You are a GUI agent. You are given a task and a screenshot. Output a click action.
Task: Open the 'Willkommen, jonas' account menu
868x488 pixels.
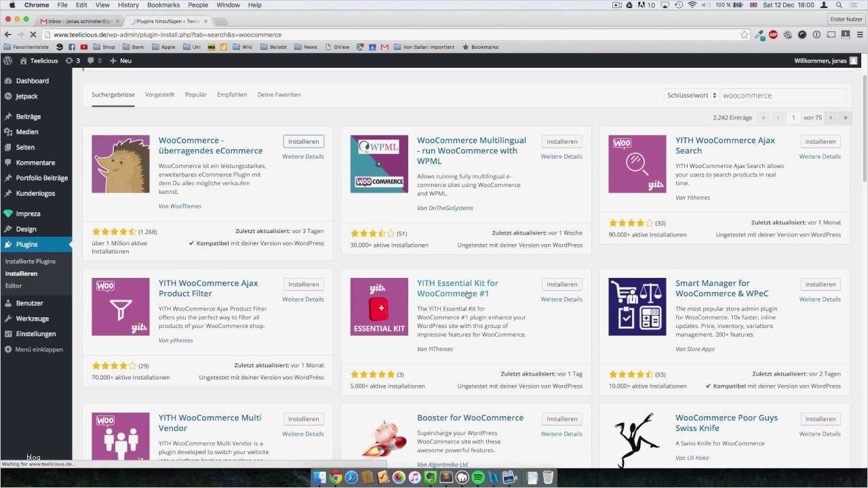coord(825,61)
